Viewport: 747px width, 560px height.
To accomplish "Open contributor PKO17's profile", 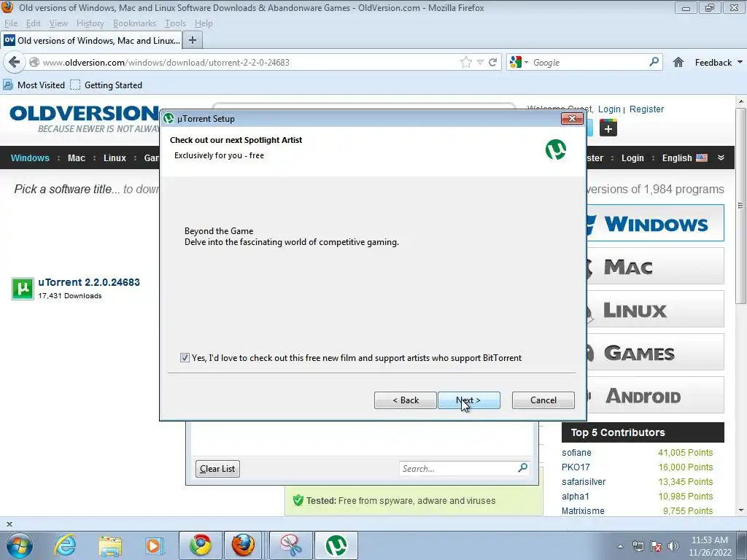I will tap(576, 467).
